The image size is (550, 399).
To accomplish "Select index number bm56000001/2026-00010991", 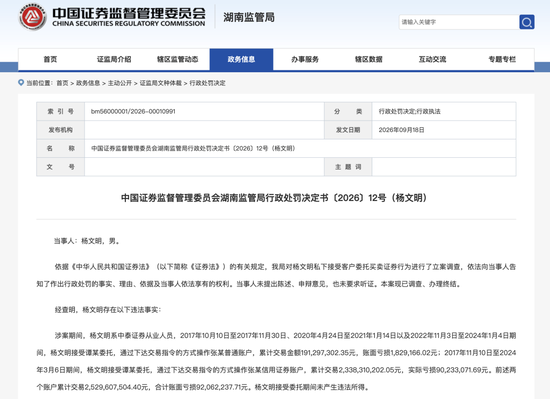I will click(x=133, y=111).
